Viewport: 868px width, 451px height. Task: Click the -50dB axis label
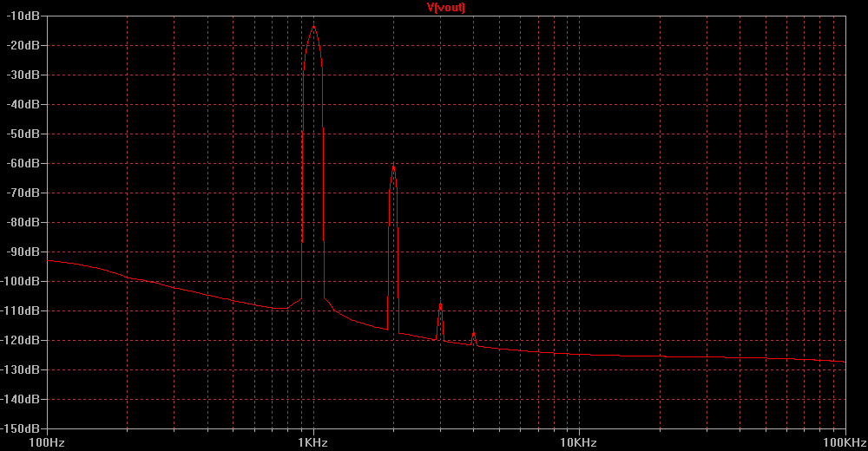(23, 134)
